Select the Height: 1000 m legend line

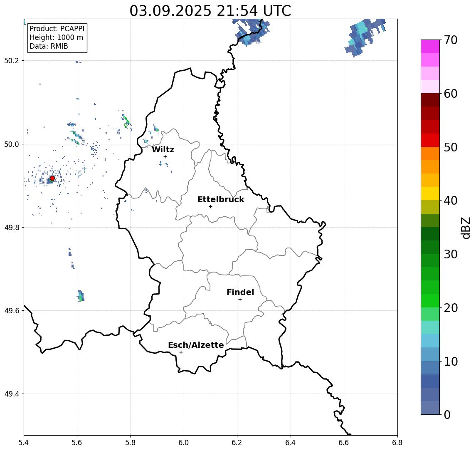pos(56,37)
